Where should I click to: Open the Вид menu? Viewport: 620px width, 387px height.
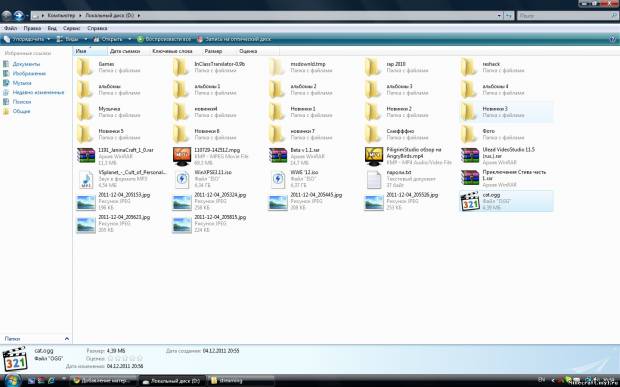pyautogui.click(x=52, y=28)
